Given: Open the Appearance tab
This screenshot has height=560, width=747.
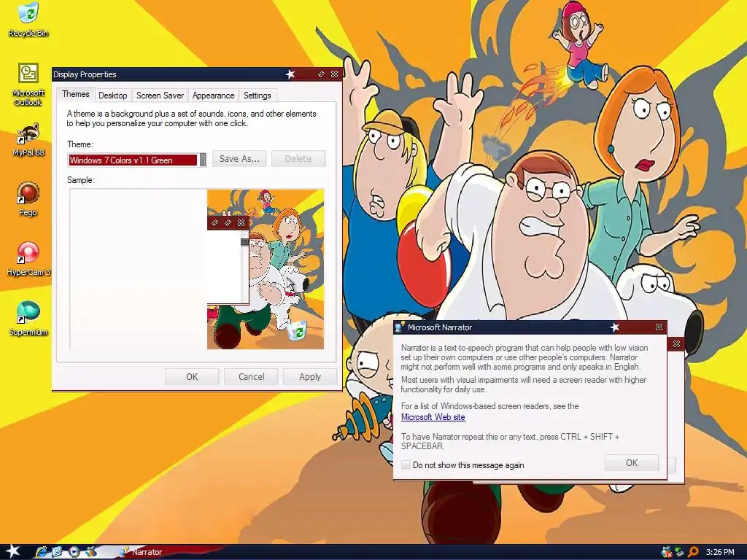Looking at the screenshot, I should 214,96.
